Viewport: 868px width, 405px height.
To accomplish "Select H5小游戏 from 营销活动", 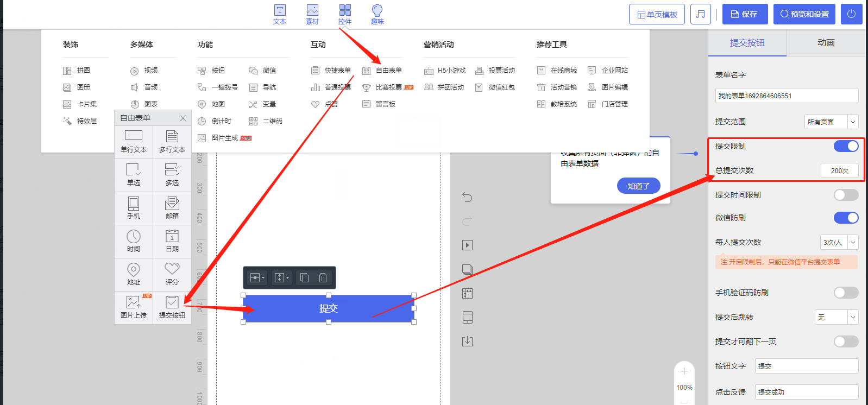I will [445, 71].
